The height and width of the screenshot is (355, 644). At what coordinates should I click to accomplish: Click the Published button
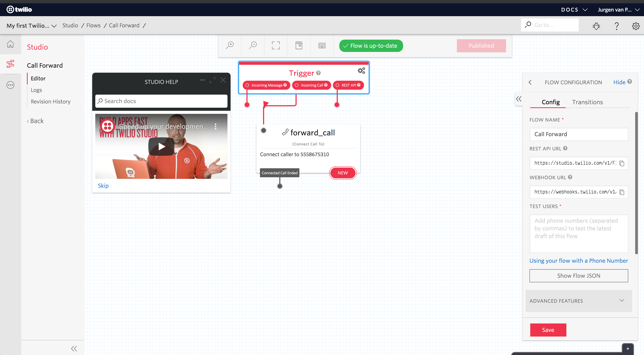pos(481,46)
